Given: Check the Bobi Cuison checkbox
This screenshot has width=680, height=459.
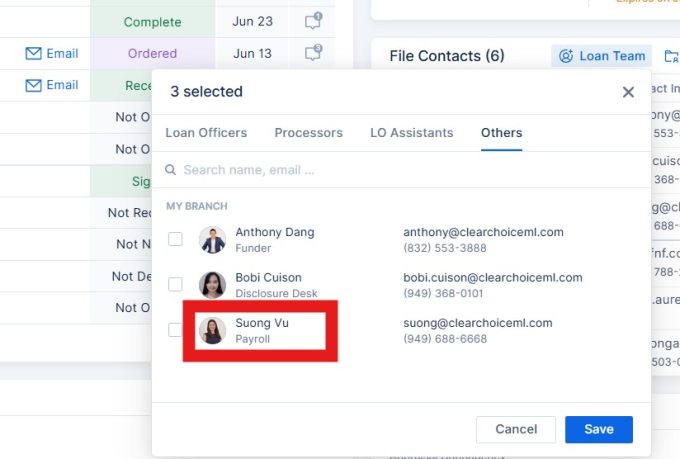Looking at the screenshot, I should (x=175, y=285).
